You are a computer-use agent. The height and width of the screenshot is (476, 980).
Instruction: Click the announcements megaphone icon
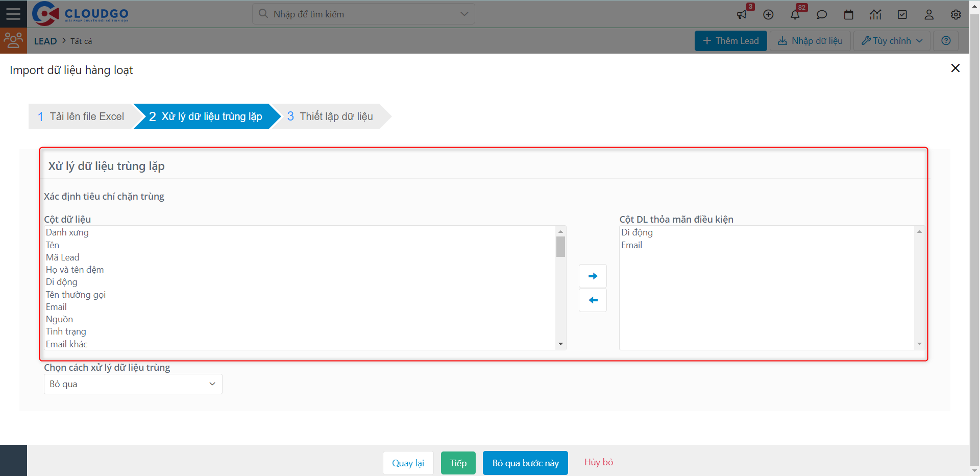click(742, 15)
